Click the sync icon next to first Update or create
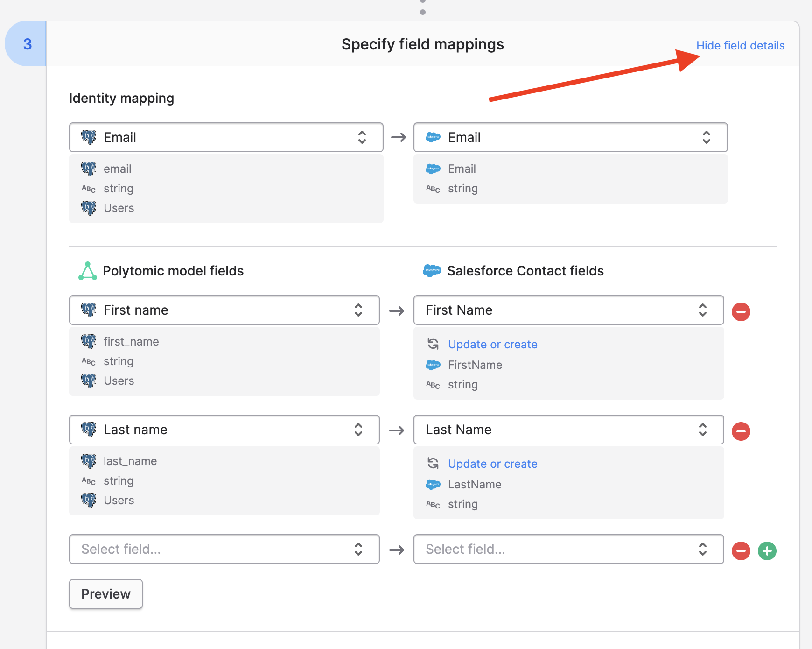Image resolution: width=812 pixels, height=649 pixels. (433, 344)
